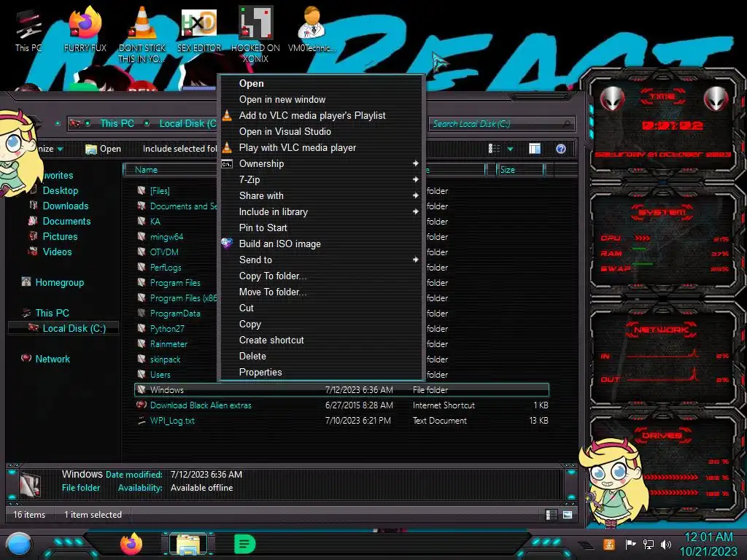747x560 pixels.
Task: Open Explorer help question mark icon
Action: click(x=561, y=149)
